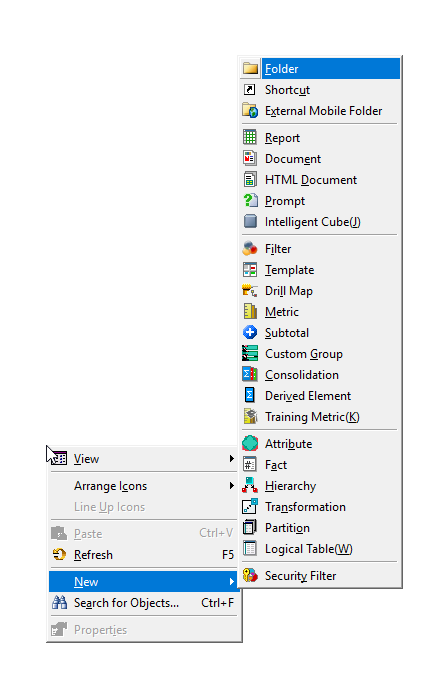Image resolution: width=447 pixels, height=676 pixels.
Task: Click the Filter colored balls icon
Action: tap(250, 249)
